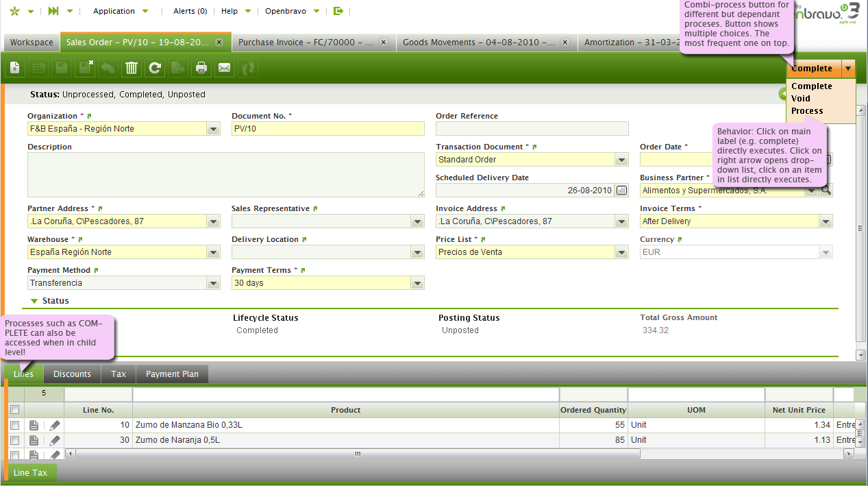Screen dimensions: 868x486
Task: Refresh the record using the toolbar icon
Action: click(156, 68)
